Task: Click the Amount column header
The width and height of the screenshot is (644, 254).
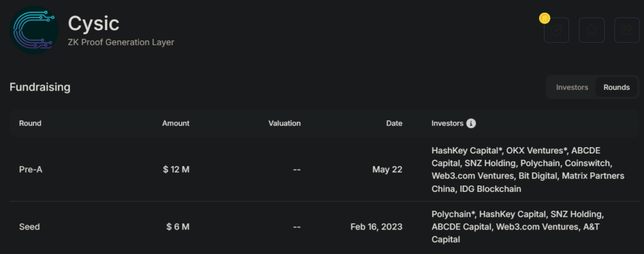Action: pyautogui.click(x=175, y=123)
